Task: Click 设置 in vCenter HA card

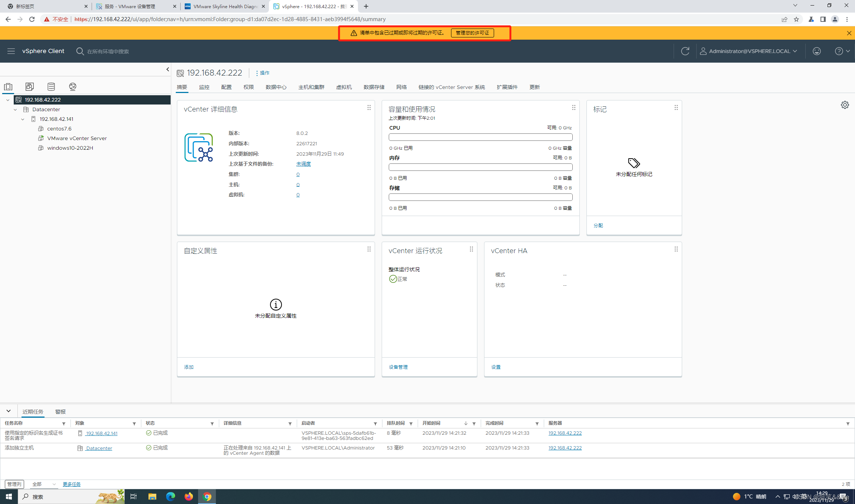Action: [496, 367]
